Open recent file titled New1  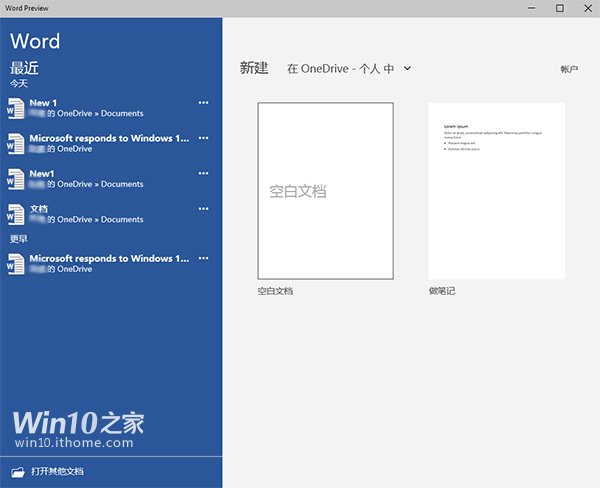42,174
